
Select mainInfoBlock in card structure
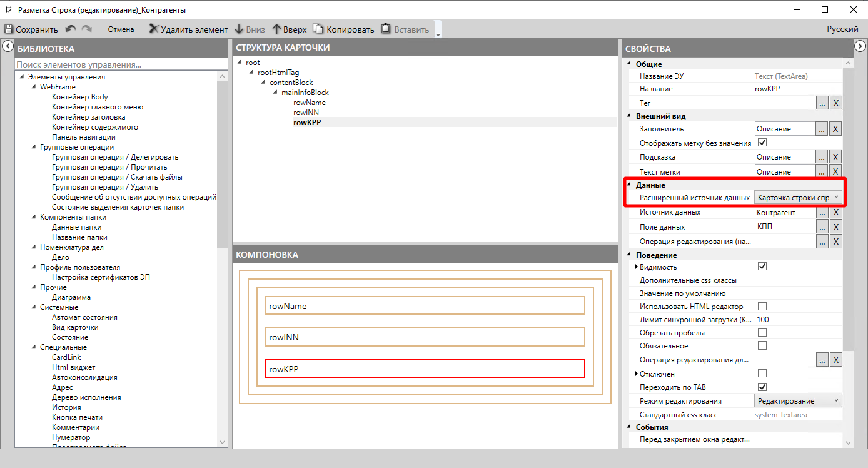(x=305, y=93)
